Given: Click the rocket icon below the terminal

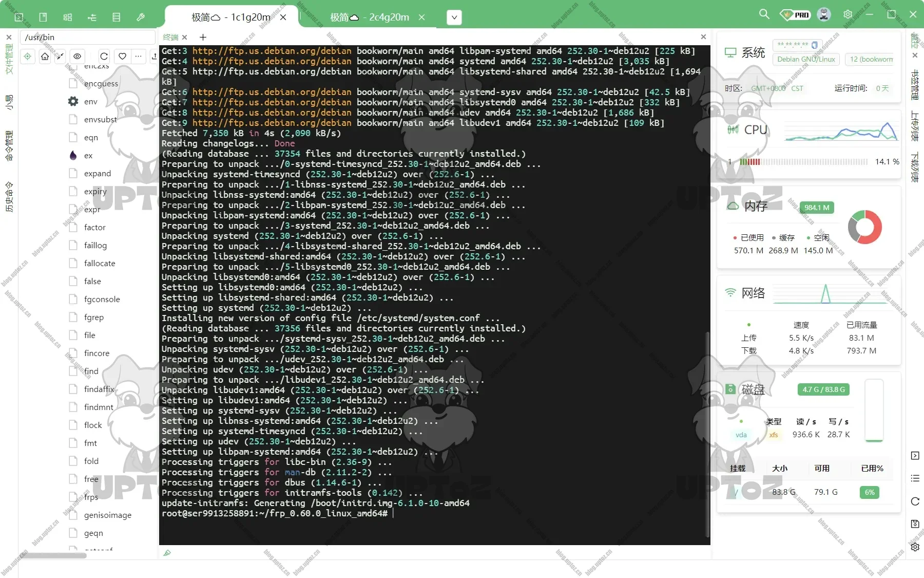Looking at the screenshot, I should pos(167,553).
